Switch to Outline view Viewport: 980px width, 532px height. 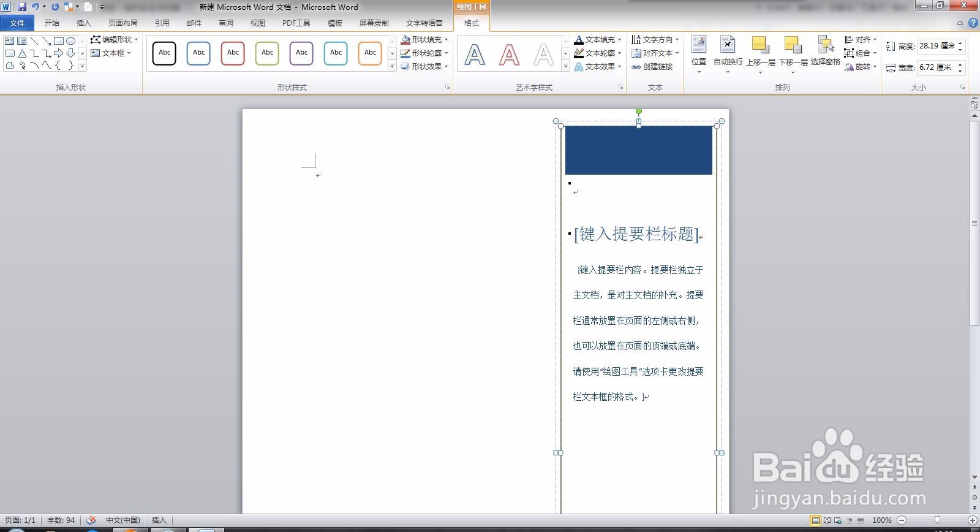coord(849,520)
